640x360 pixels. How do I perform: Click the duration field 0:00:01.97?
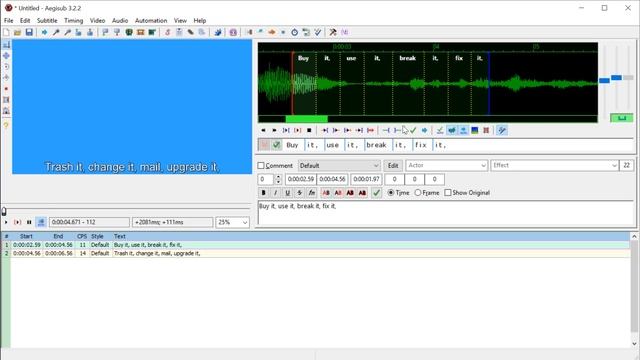coord(366,179)
